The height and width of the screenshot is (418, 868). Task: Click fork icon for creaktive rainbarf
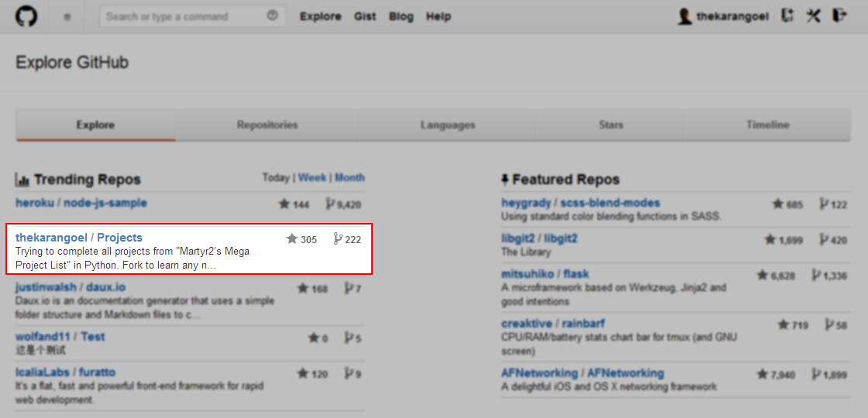(830, 324)
